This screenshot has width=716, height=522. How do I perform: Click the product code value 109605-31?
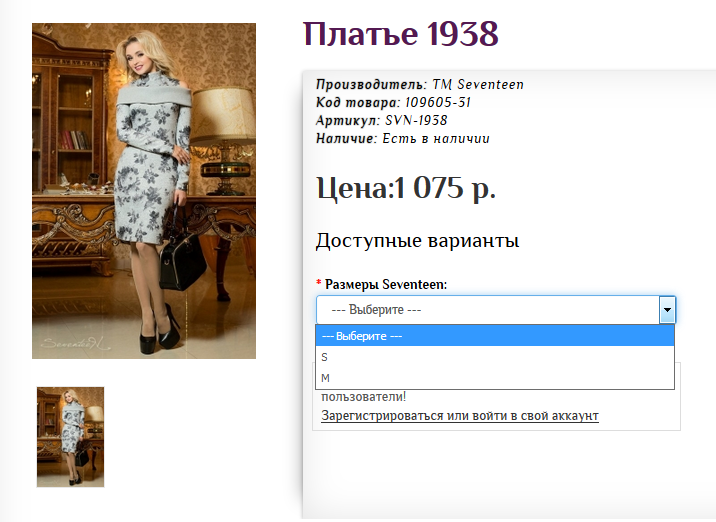[437, 102]
